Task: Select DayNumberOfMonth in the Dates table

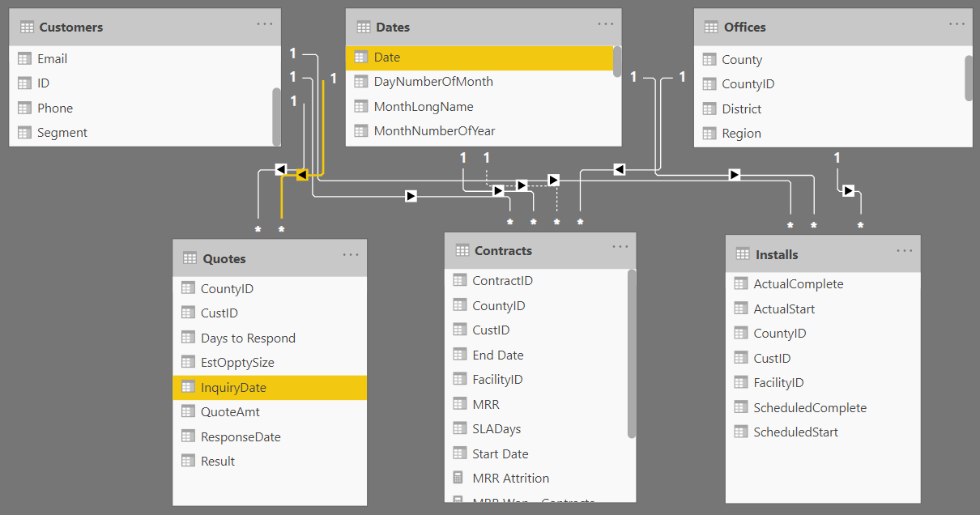Action: pyautogui.click(x=479, y=81)
